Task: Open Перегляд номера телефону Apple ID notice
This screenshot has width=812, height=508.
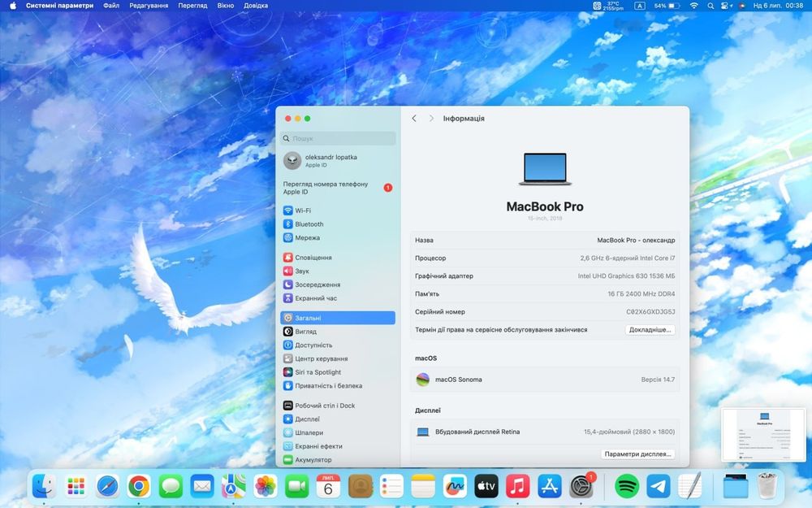Action: pyautogui.click(x=338, y=188)
